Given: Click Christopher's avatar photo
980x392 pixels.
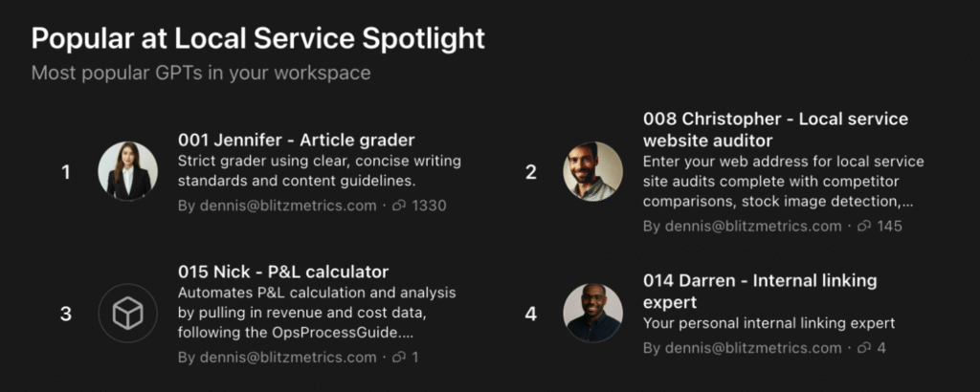Looking at the screenshot, I should [x=592, y=172].
